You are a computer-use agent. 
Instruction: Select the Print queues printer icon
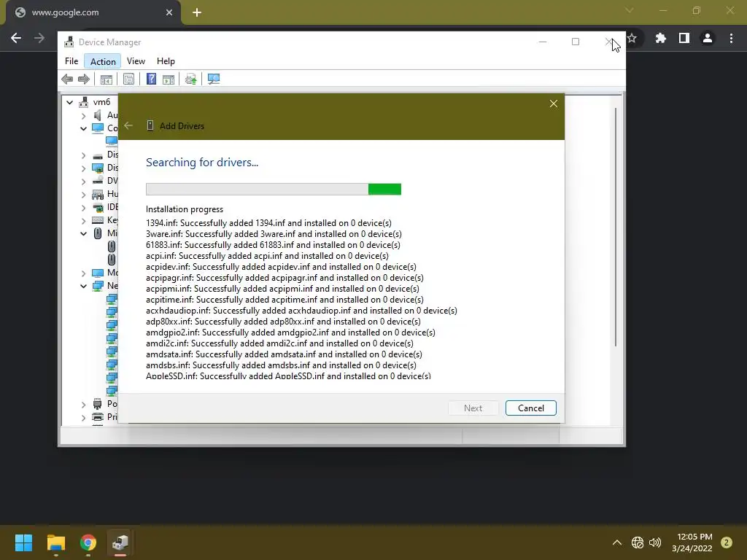click(98, 417)
